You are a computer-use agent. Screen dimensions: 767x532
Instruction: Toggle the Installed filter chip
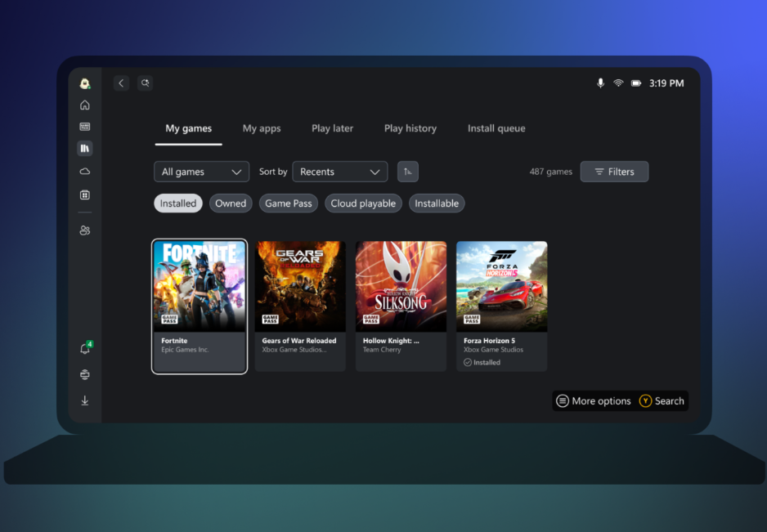click(178, 203)
